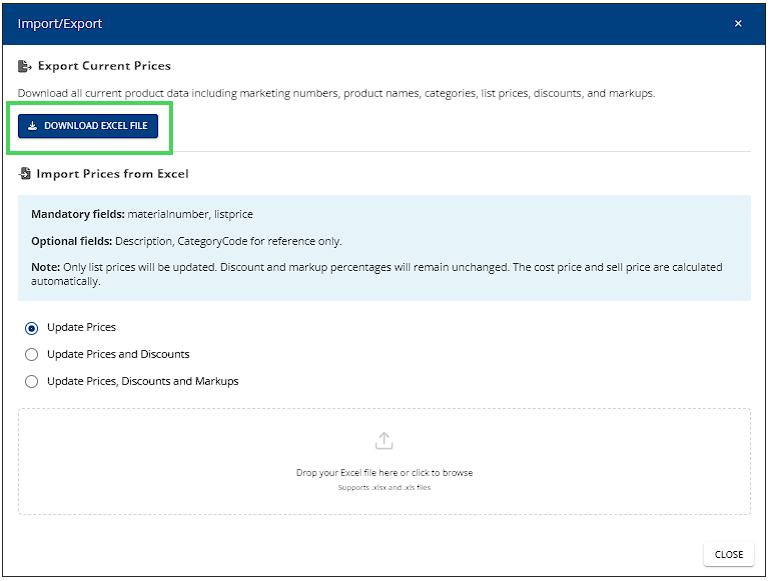
Task: Click the 'Update Prices, Discounts and Markups' label
Action: [x=143, y=381]
